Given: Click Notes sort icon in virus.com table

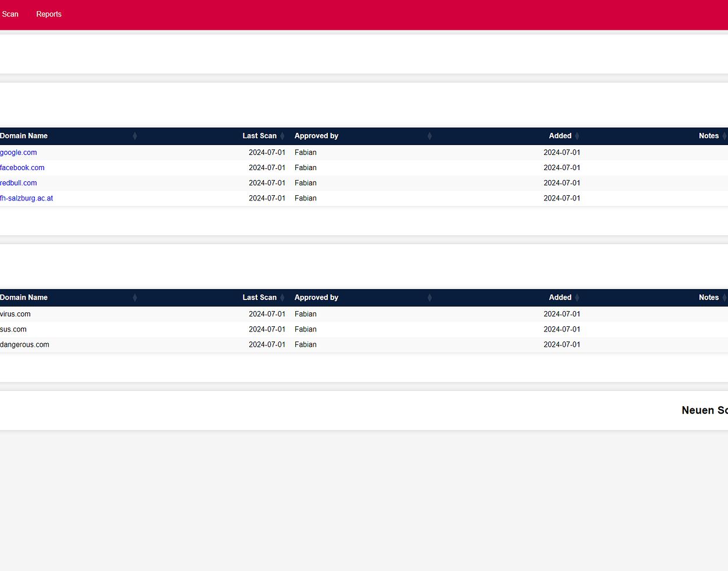Looking at the screenshot, I should pos(724,297).
